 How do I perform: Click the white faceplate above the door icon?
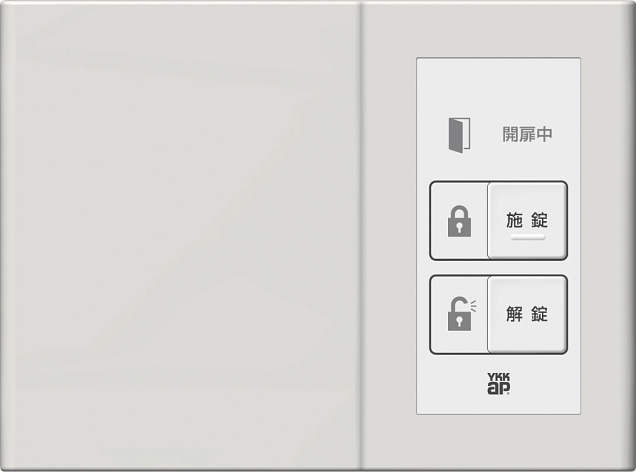point(498,86)
